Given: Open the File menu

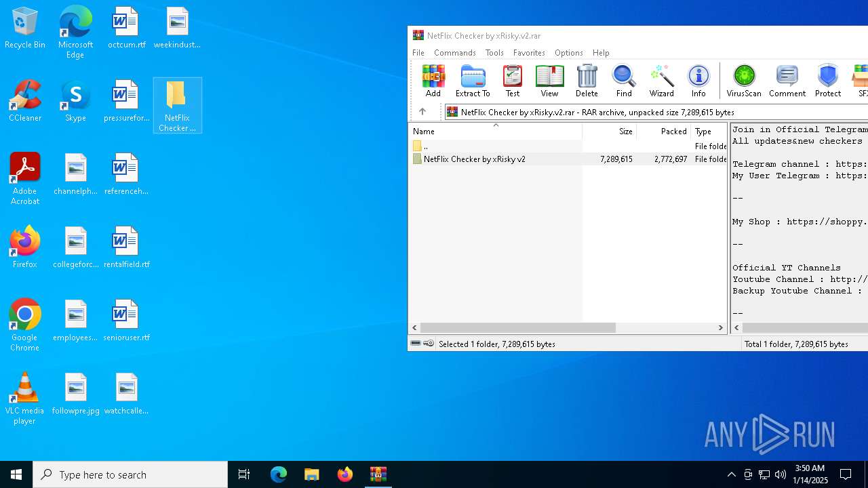Looking at the screenshot, I should pos(418,52).
